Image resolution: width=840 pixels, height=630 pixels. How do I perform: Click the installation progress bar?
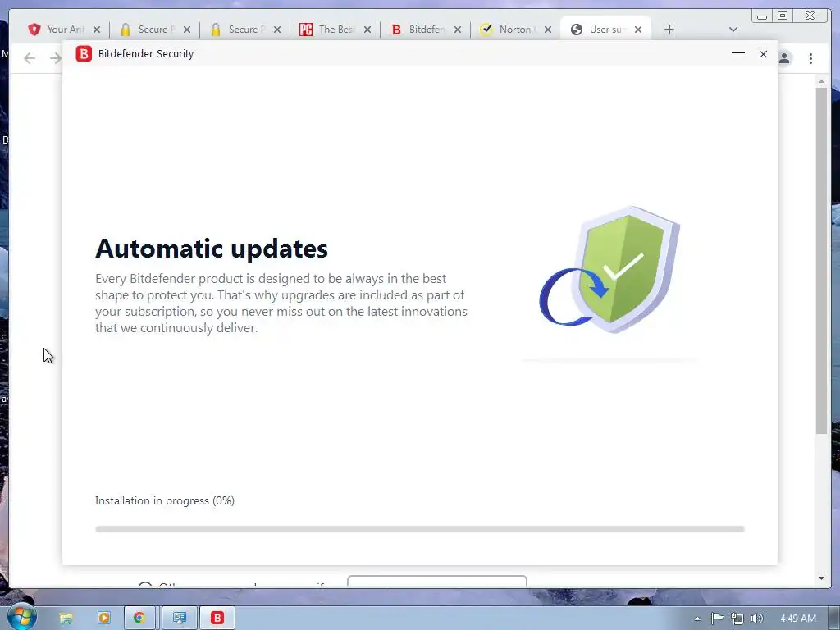(x=419, y=529)
